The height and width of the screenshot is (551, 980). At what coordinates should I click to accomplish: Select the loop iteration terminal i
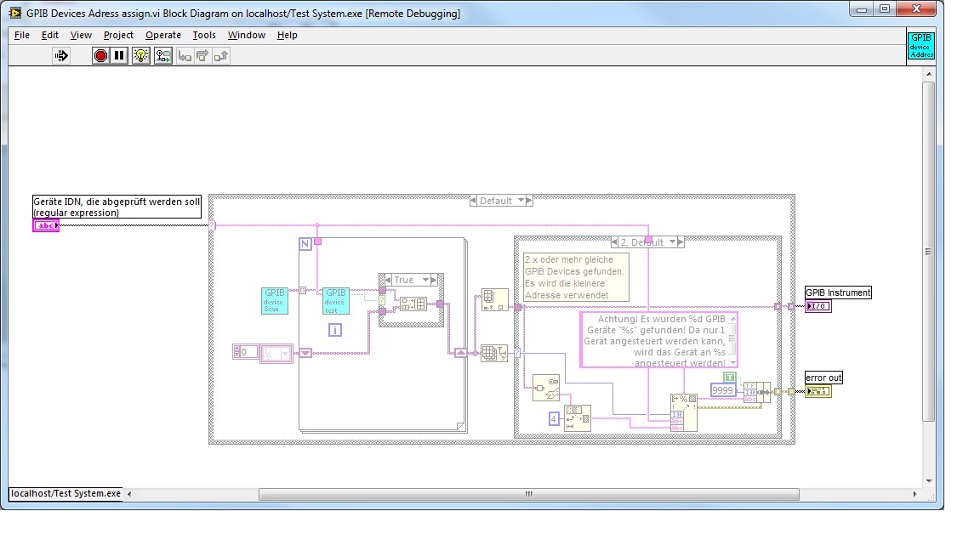pyautogui.click(x=335, y=329)
